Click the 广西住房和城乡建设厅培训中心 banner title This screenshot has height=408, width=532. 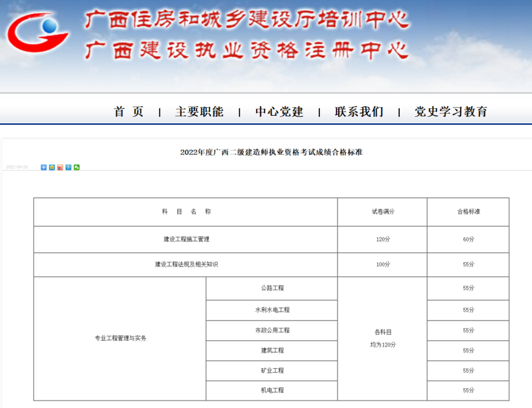[247, 20]
